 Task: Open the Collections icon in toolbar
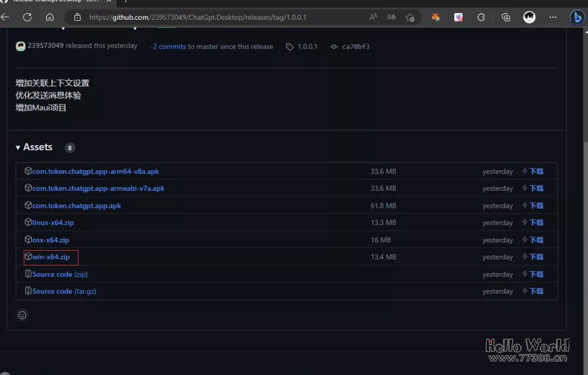[x=506, y=17]
